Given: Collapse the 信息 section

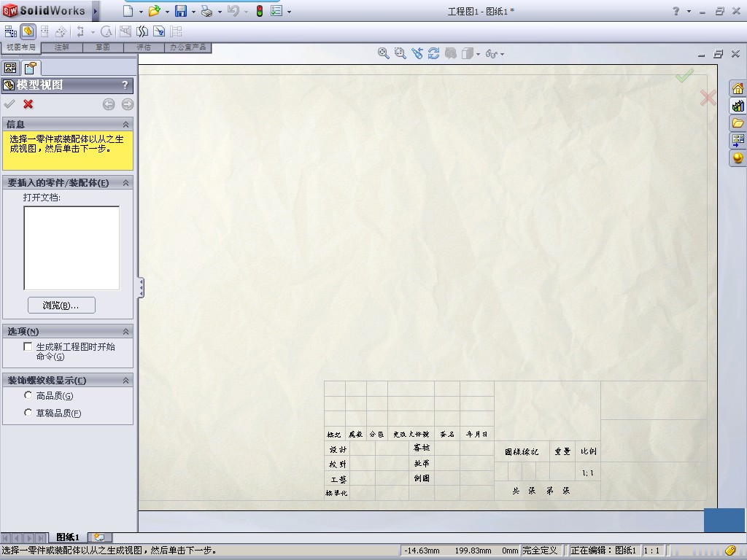Looking at the screenshot, I should coord(125,124).
